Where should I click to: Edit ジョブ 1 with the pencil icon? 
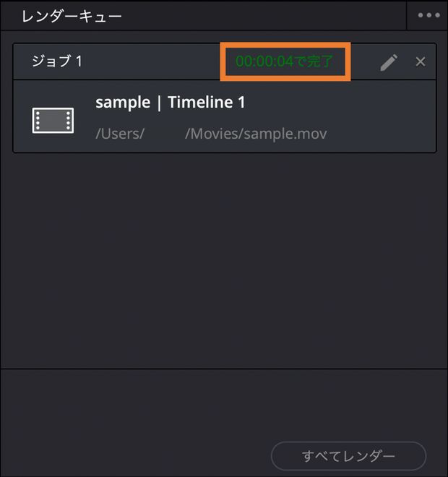(389, 62)
